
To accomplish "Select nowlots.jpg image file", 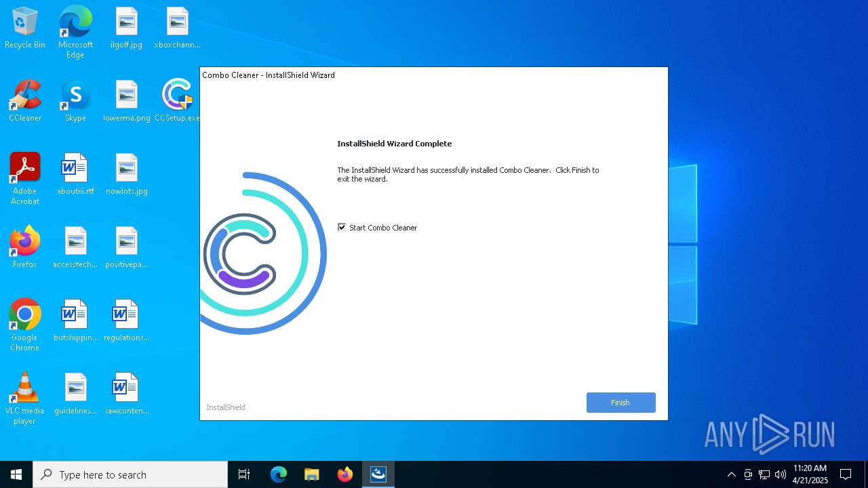I will click(x=127, y=175).
